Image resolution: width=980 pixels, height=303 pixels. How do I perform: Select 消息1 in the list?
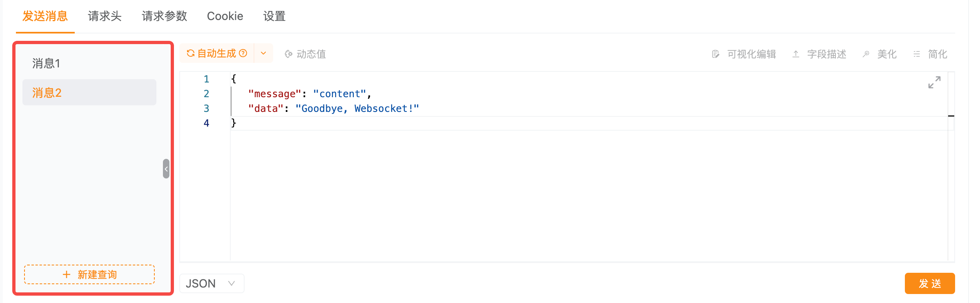[x=89, y=63]
